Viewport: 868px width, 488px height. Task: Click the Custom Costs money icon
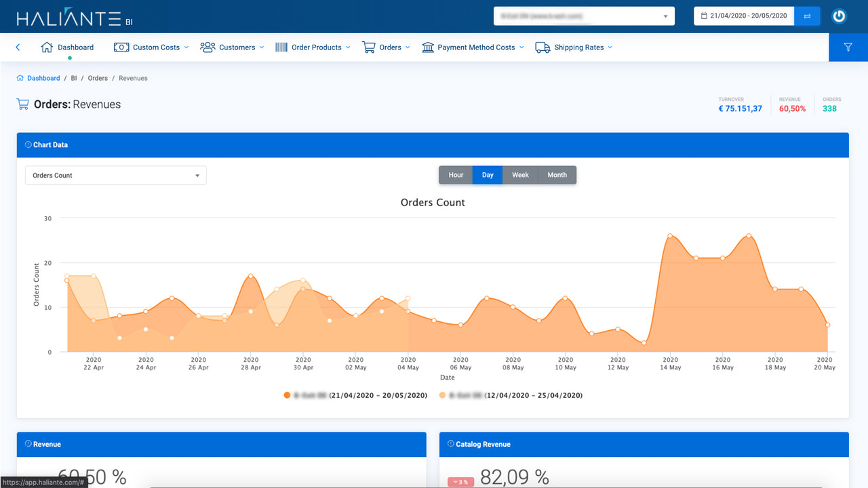click(x=121, y=47)
